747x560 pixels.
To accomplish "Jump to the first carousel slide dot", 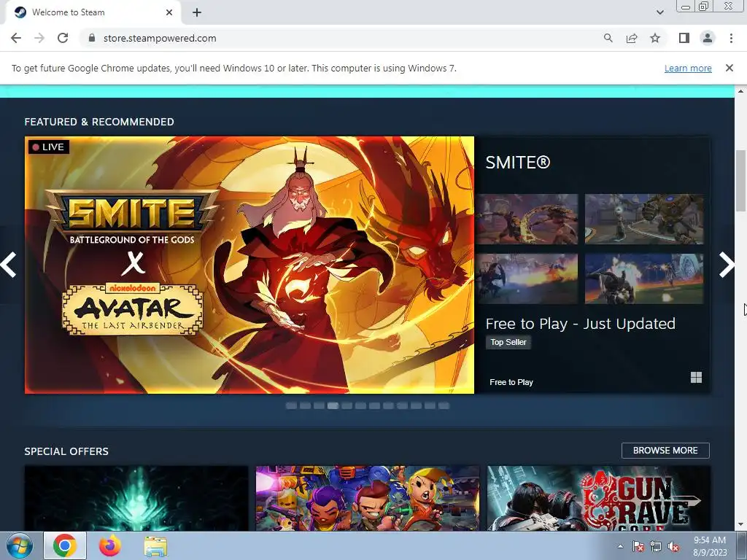I will (x=291, y=405).
